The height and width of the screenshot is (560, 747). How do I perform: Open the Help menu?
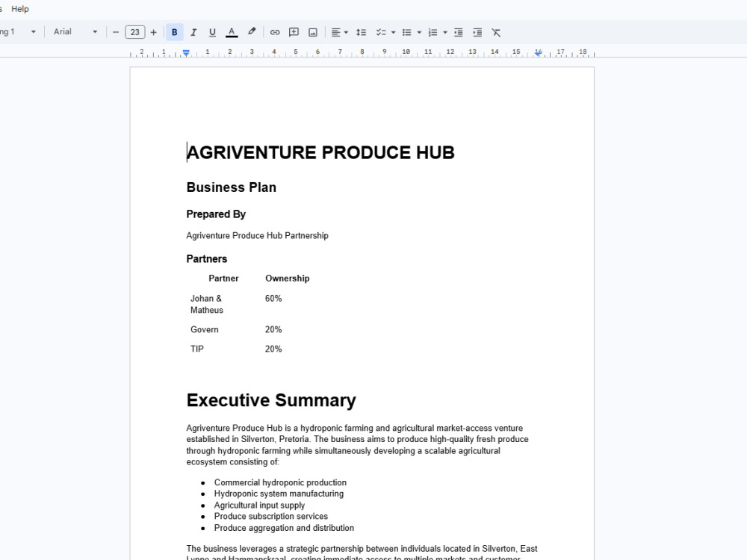click(20, 9)
